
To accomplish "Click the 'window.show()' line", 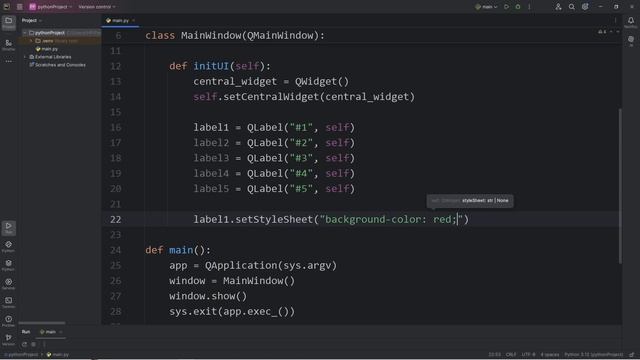I will tap(208, 296).
